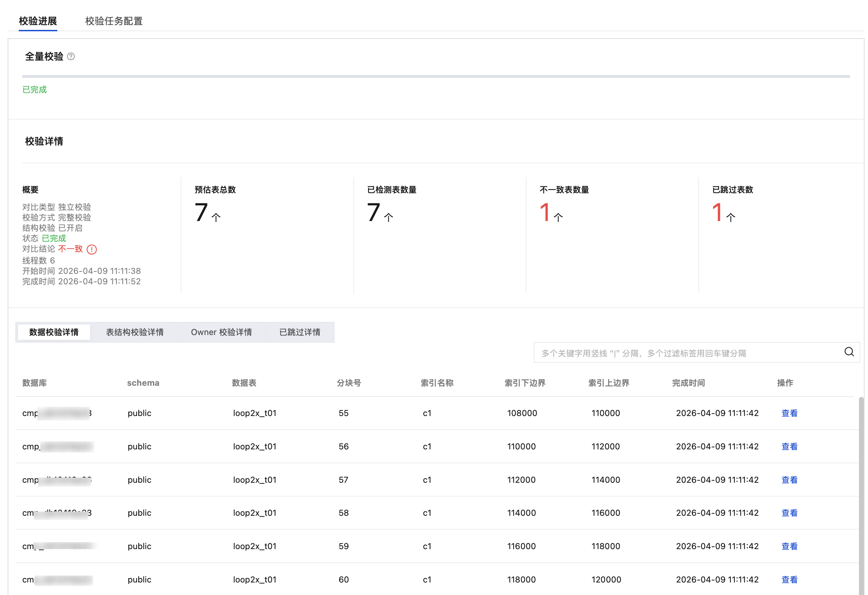
Task: Click the search magnifier icon
Action: coord(849,352)
